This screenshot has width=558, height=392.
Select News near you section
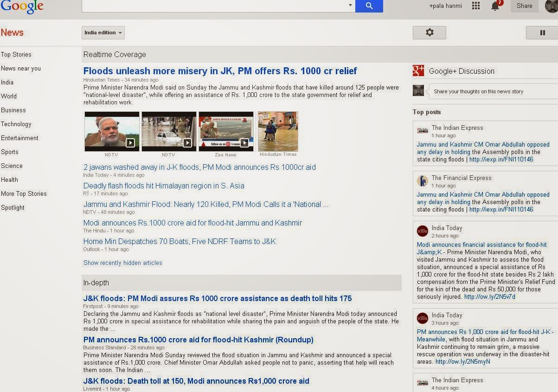[x=21, y=68]
